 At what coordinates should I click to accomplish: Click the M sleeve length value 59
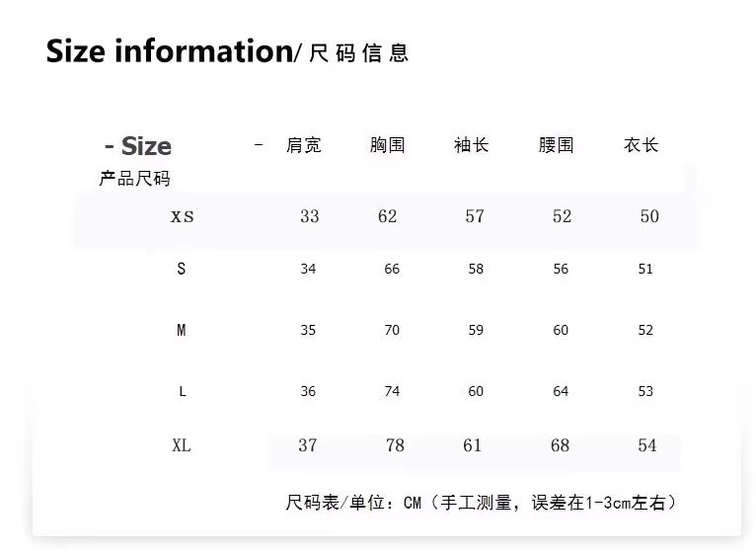(x=476, y=330)
